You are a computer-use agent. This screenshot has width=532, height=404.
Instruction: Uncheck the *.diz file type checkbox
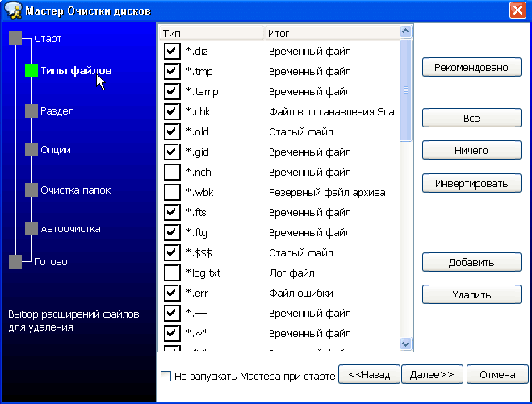tap(172, 51)
